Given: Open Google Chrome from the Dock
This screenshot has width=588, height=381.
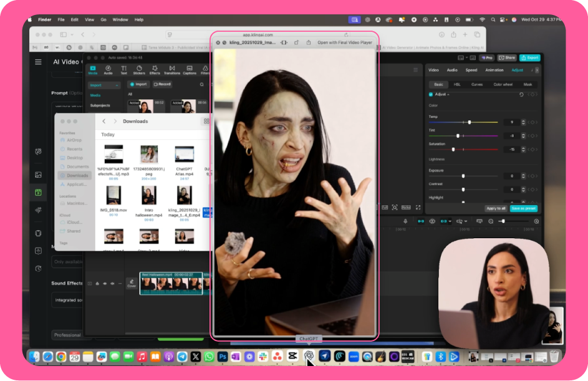Looking at the screenshot, I should click(x=61, y=357).
